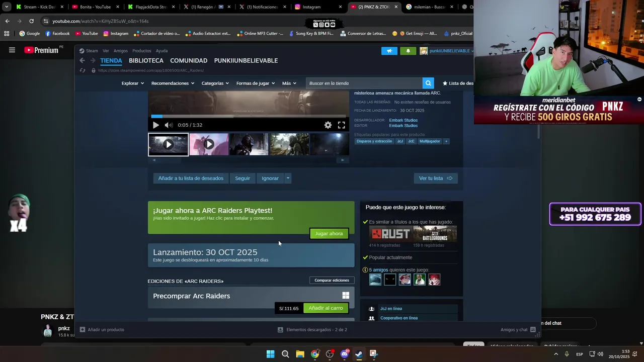Add ARC Raiders to wishlist
This screenshot has height=362, width=644.
(x=191, y=178)
